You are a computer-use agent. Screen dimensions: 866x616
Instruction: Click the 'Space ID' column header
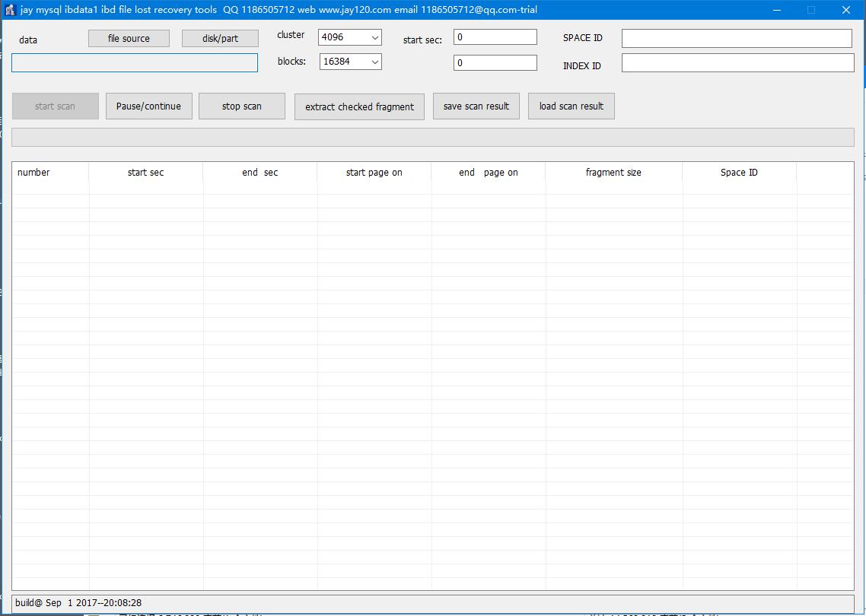click(740, 172)
